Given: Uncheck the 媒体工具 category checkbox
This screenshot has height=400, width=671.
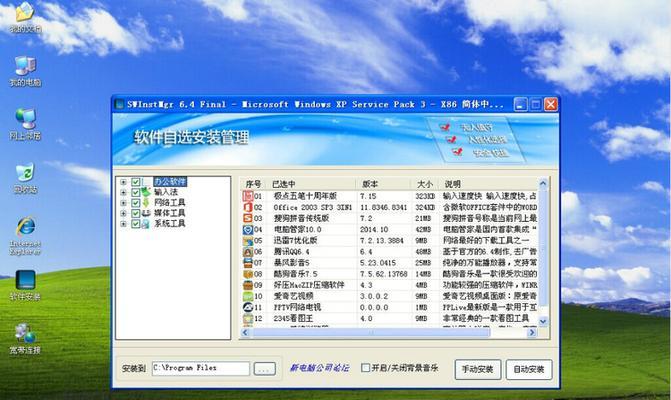Looking at the screenshot, I should pyautogui.click(x=136, y=213).
